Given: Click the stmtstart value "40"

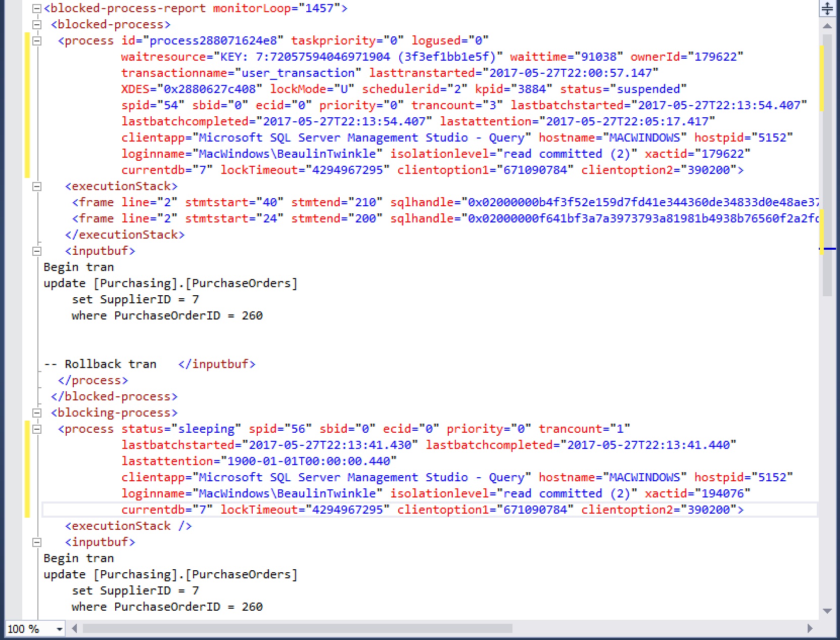Looking at the screenshot, I should point(270,203).
